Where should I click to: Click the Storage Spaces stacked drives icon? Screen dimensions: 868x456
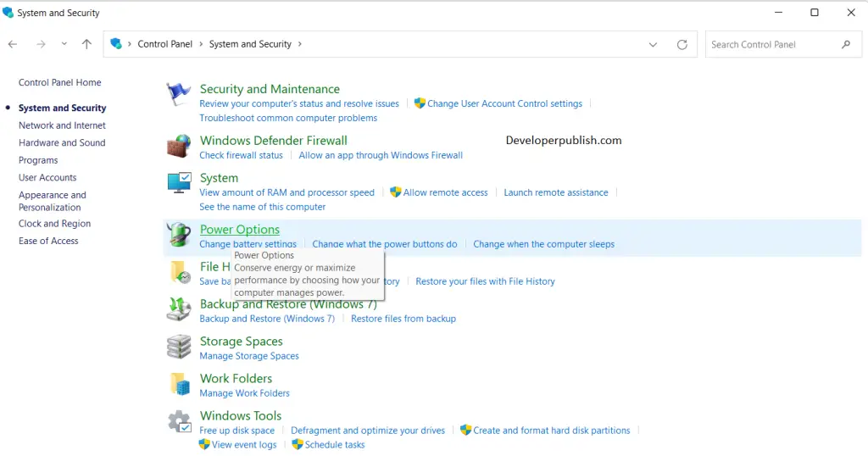(179, 347)
